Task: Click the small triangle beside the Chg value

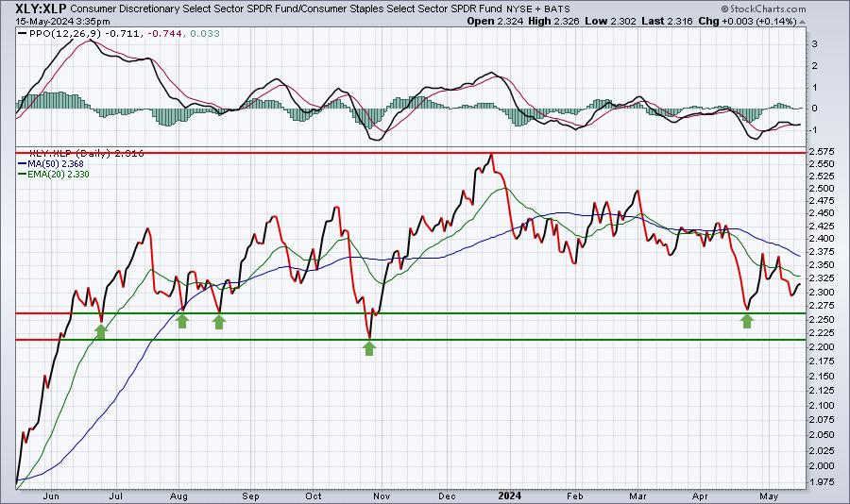Action: click(x=802, y=22)
